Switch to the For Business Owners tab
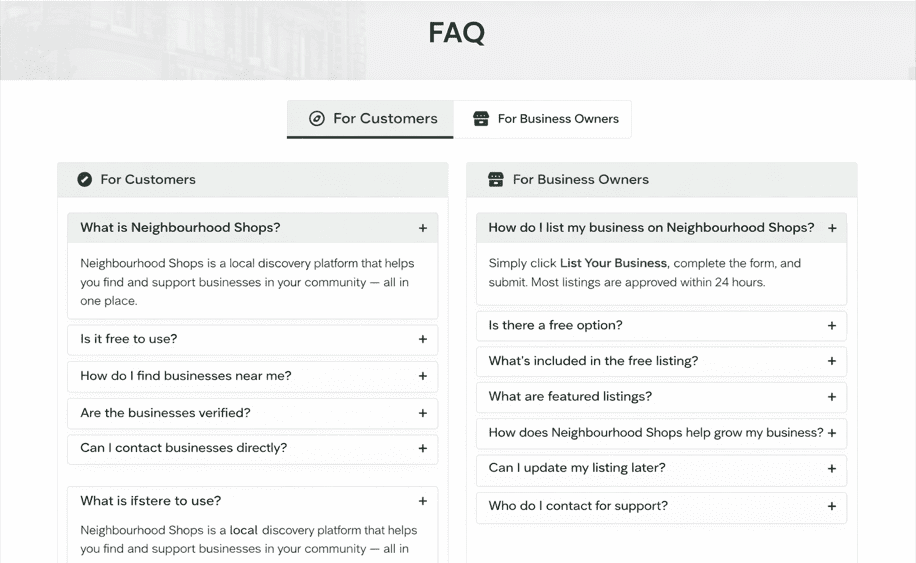This screenshot has height=563, width=916. [543, 118]
